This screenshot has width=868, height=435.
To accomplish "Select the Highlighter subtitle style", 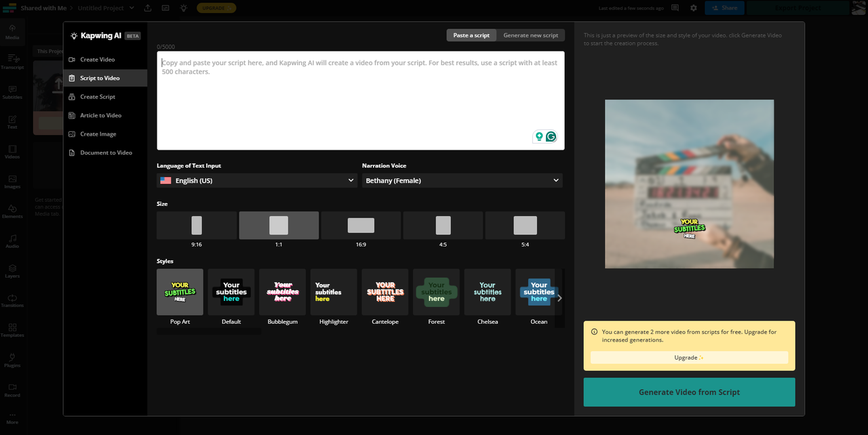I will pyautogui.click(x=334, y=292).
